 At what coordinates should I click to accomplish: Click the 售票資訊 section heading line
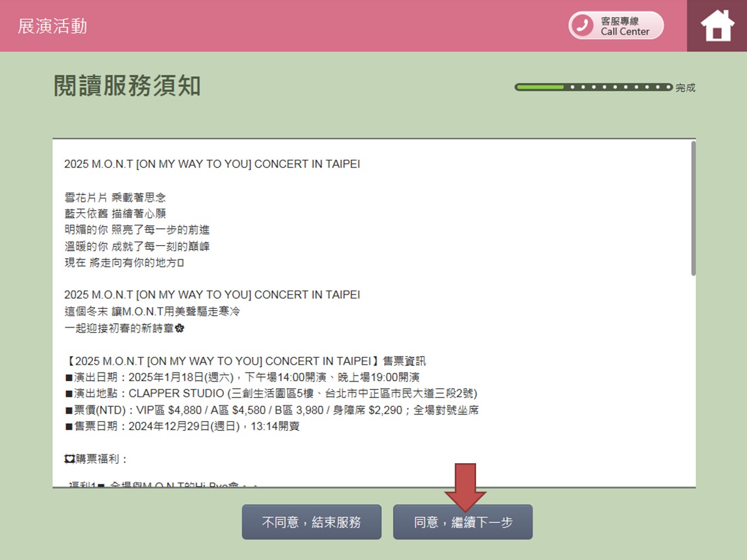coord(245,361)
